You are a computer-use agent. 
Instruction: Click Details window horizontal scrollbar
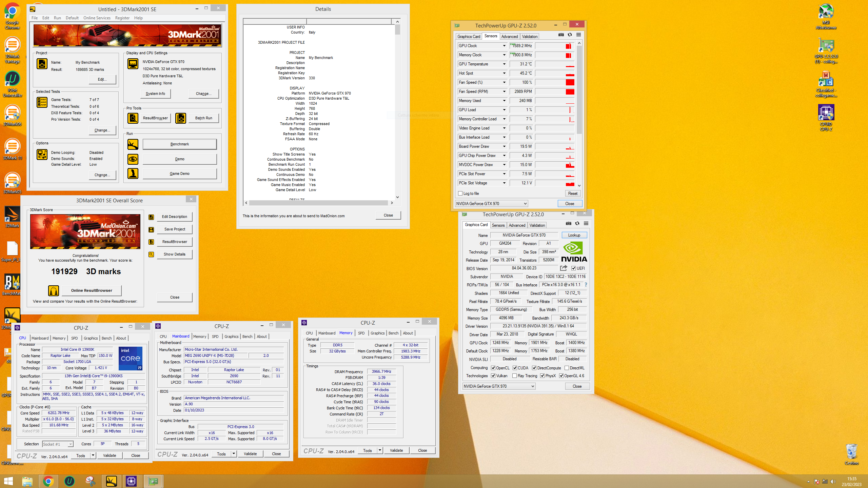coord(318,203)
